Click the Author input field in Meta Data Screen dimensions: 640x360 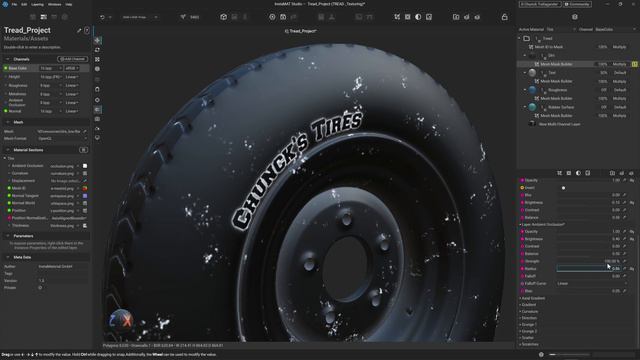(62, 267)
